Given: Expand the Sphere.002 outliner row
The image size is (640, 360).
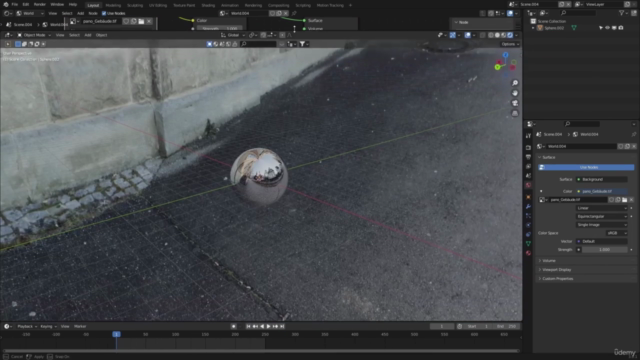Looking at the screenshot, I should click(533, 28).
